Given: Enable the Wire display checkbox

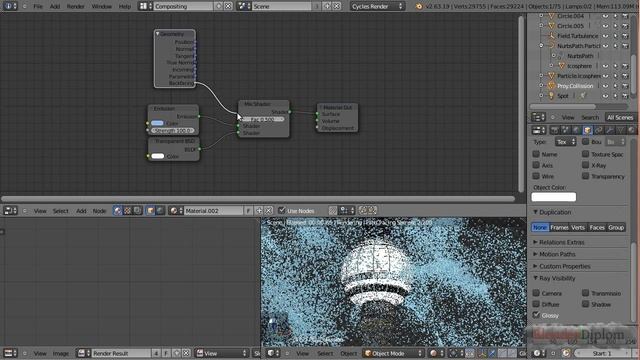Looking at the screenshot, I should pyautogui.click(x=536, y=176).
